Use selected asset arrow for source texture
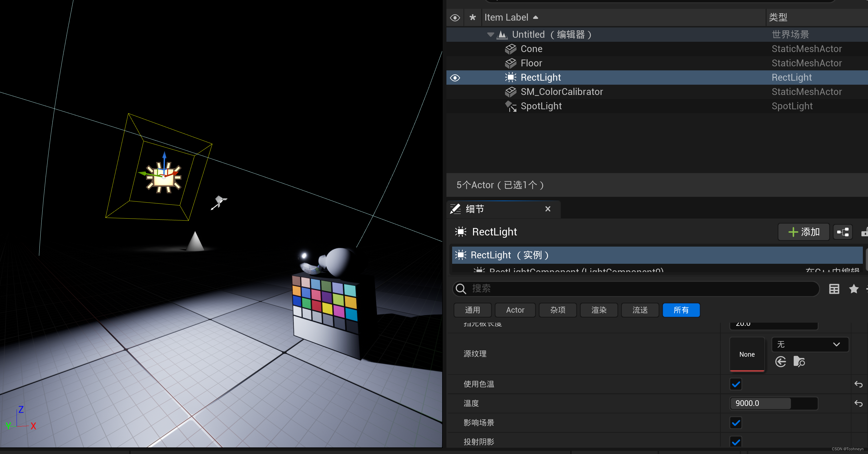 [780, 362]
